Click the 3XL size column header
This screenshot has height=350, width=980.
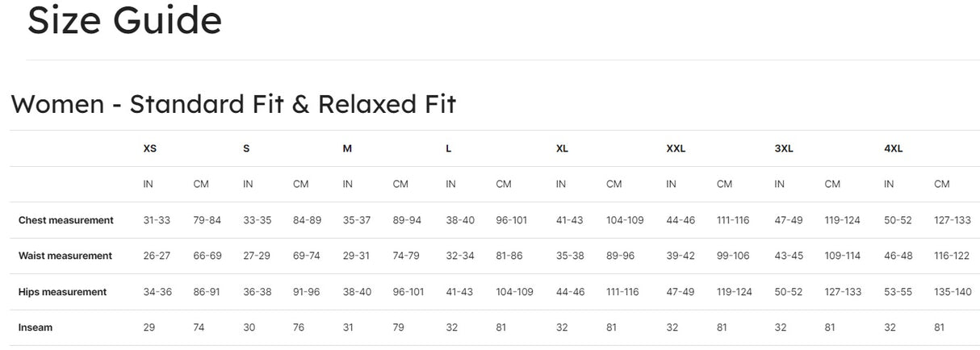(784, 148)
